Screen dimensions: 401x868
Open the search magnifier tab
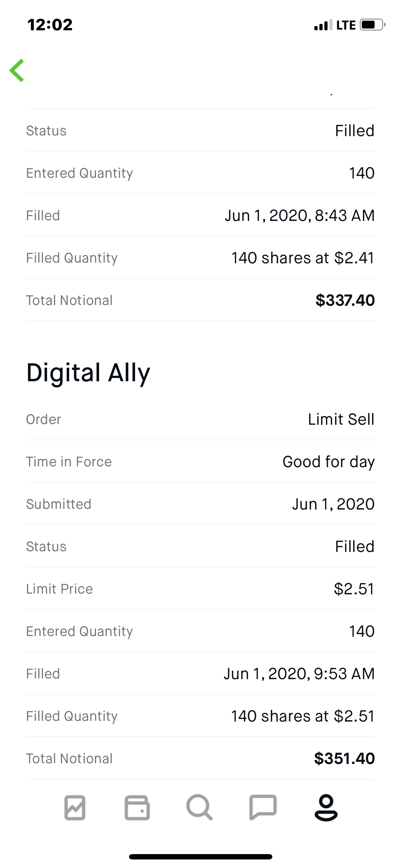[x=199, y=807]
